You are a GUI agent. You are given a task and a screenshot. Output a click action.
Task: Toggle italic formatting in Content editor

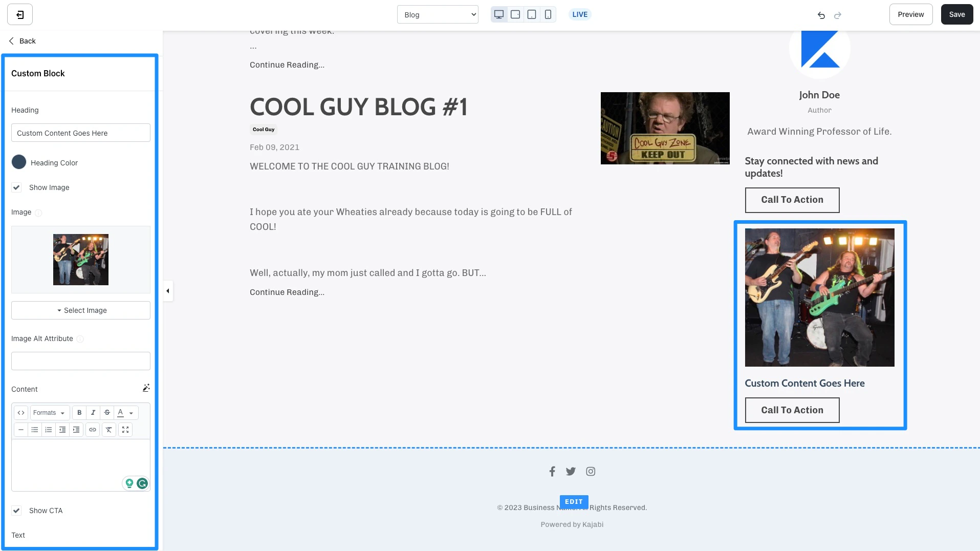point(93,413)
